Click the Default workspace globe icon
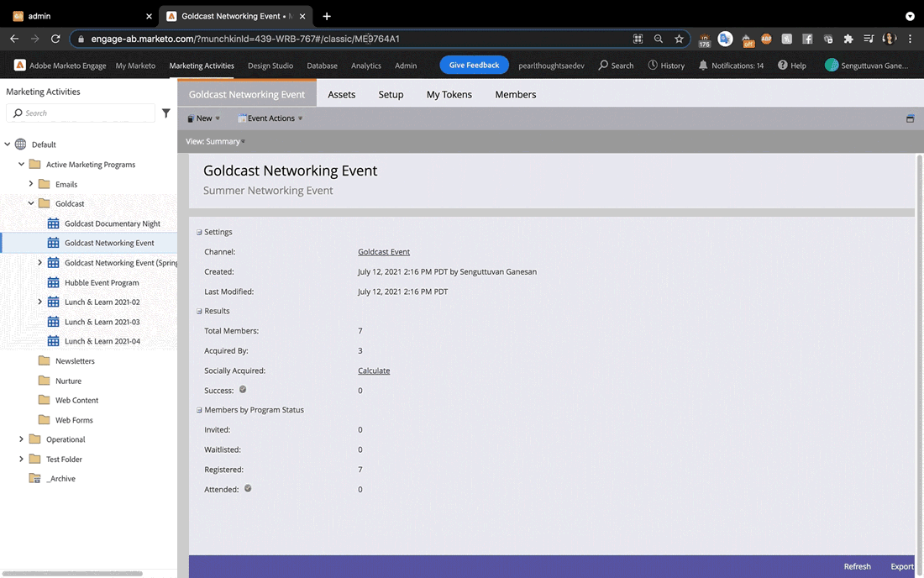 tap(21, 144)
